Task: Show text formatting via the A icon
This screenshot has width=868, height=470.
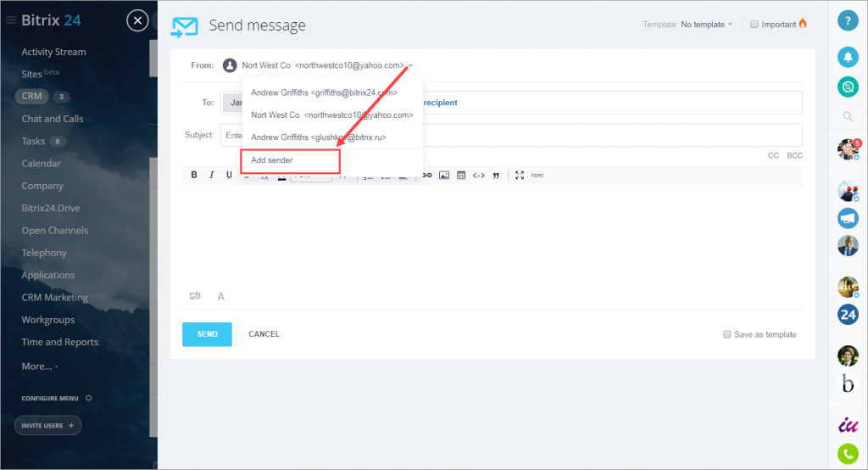Action: (x=221, y=297)
